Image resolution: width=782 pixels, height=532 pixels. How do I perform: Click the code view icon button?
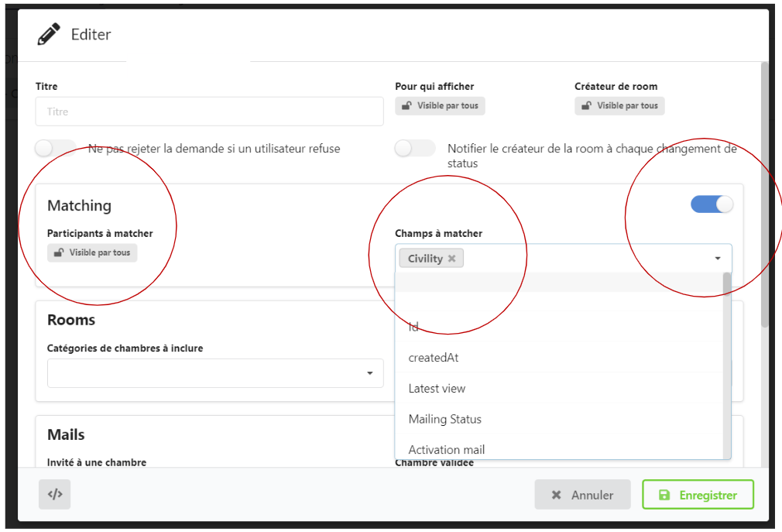click(54, 494)
